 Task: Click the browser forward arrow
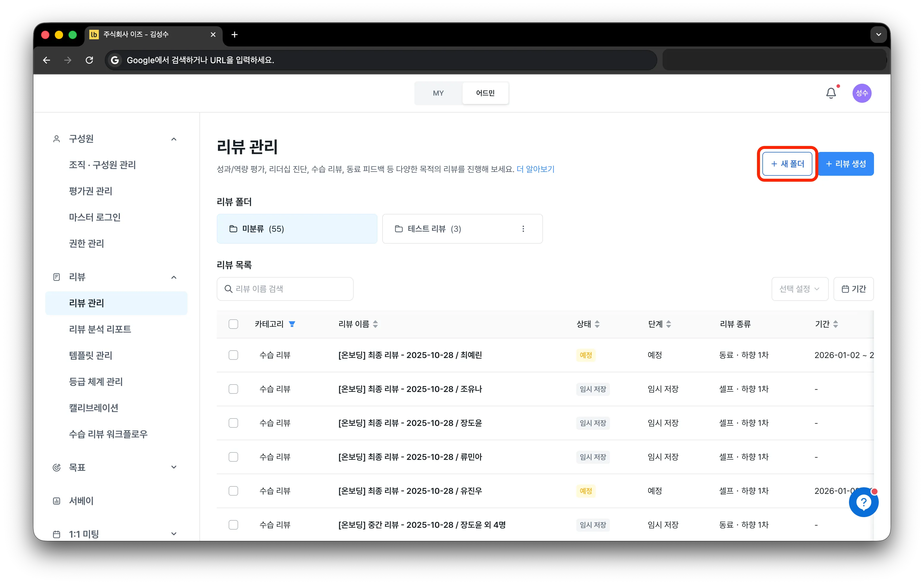(68, 60)
